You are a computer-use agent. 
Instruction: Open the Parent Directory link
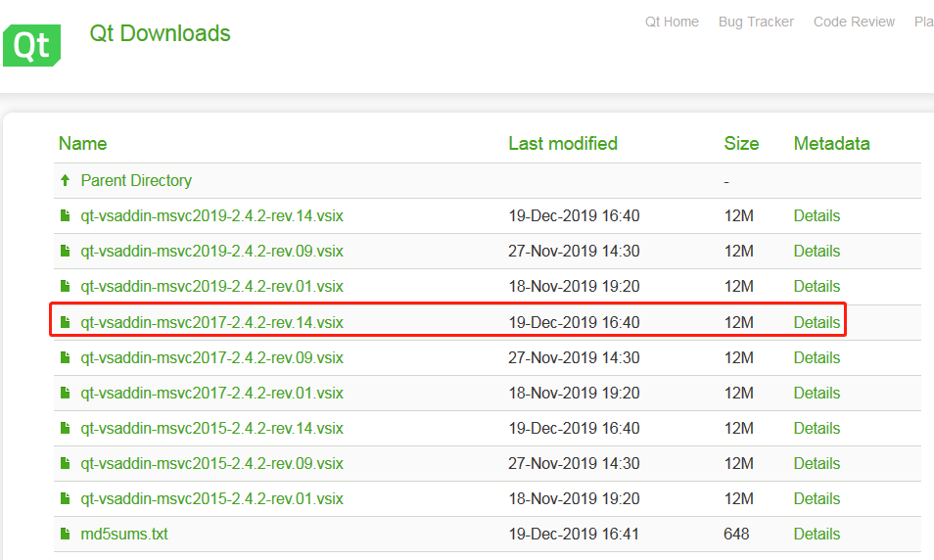tap(136, 180)
